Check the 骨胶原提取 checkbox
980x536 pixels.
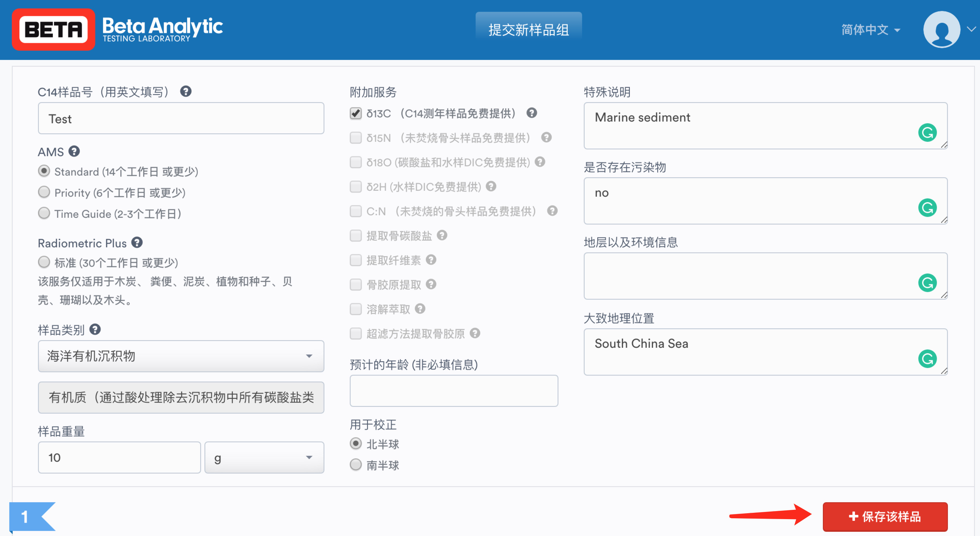(x=356, y=284)
